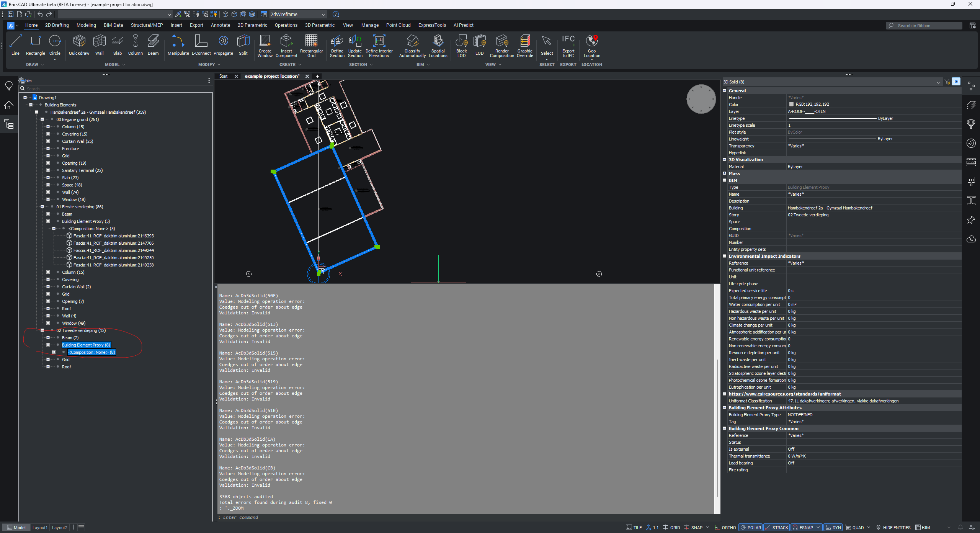Collapse Environmental Impact Indicators section
Image resolution: width=980 pixels, height=533 pixels.
[724, 256]
